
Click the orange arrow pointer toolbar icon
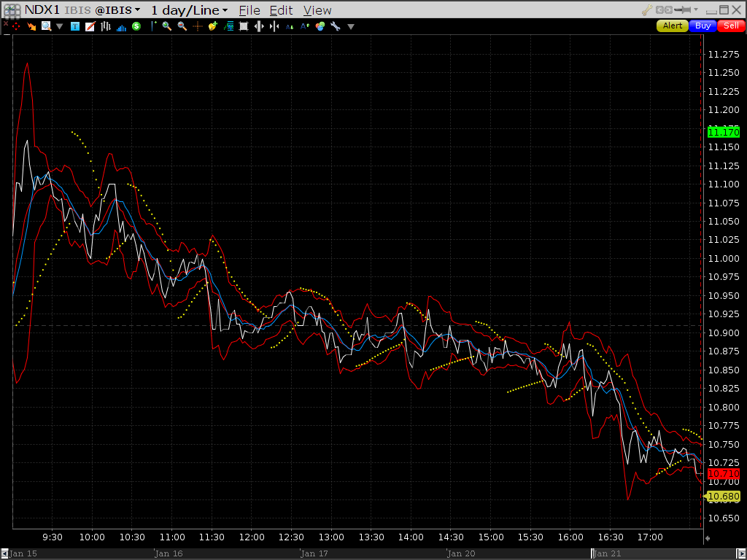[x=31, y=27]
